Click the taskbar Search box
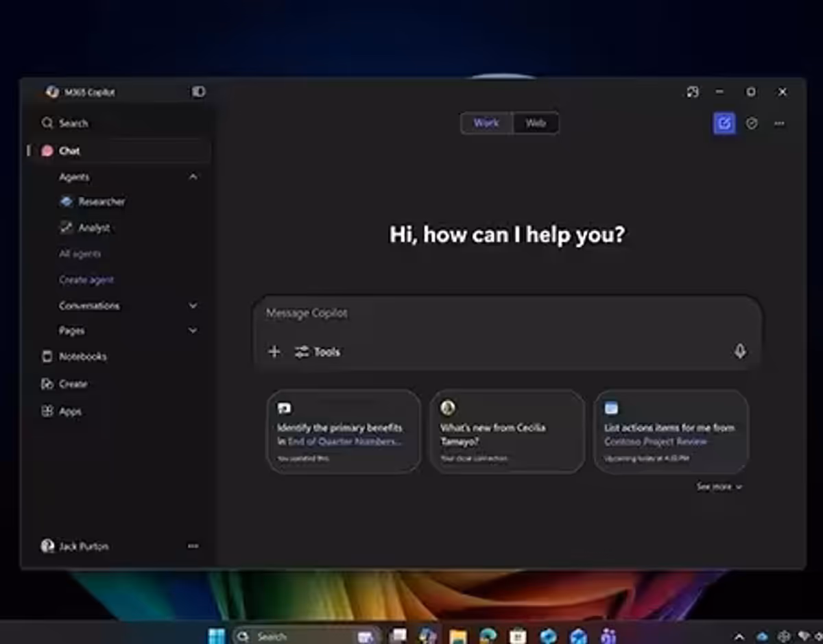 tap(307, 636)
